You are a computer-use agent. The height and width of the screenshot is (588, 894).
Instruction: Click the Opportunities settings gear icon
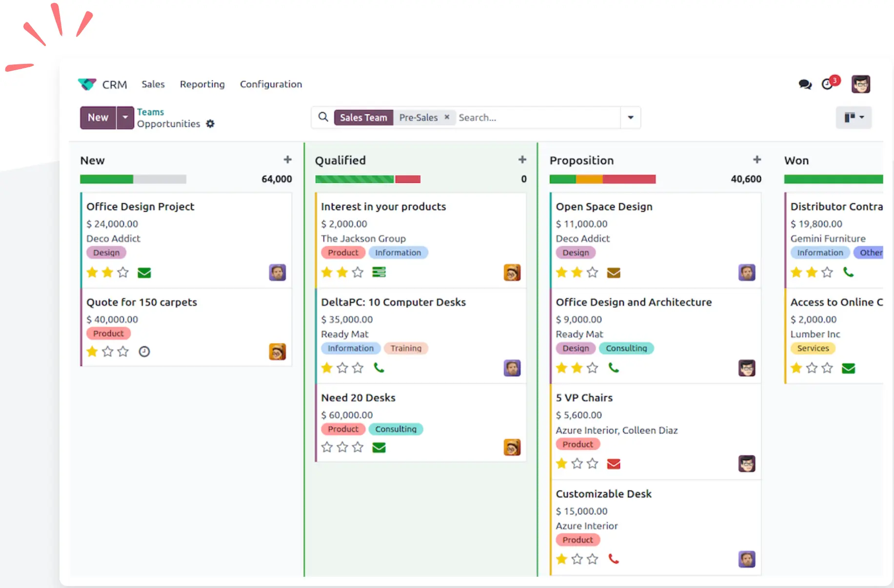[210, 124]
